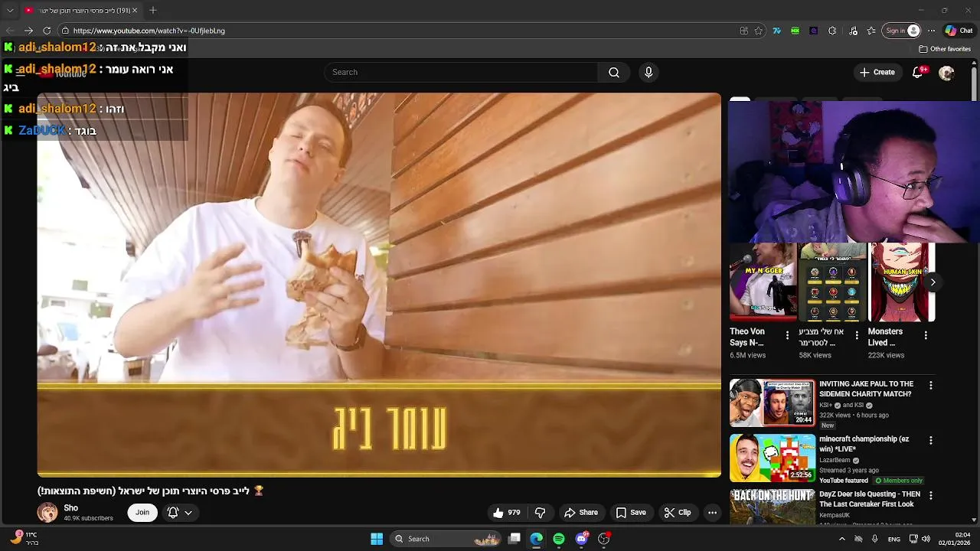Viewport: 980px width, 551px height.
Task: Open Copilot Chat in Edge
Action: pyautogui.click(x=959, y=31)
